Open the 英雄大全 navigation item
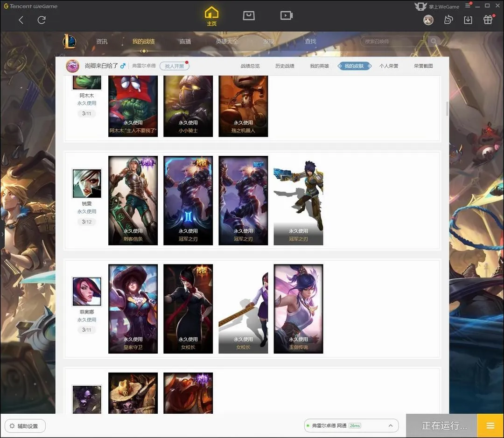The height and width of the screenshot is (438, 504). coord(227,42)
